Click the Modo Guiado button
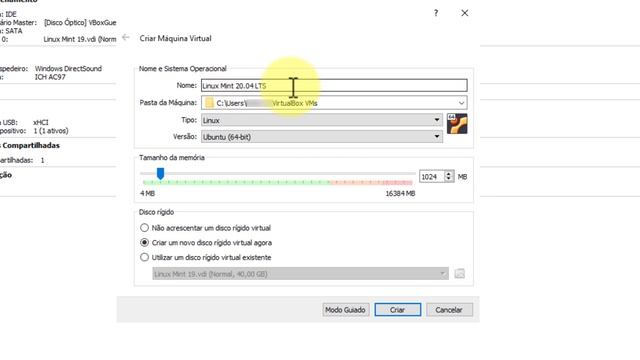The height and width of the screenshot is (360, 640). tap(345, 310)
